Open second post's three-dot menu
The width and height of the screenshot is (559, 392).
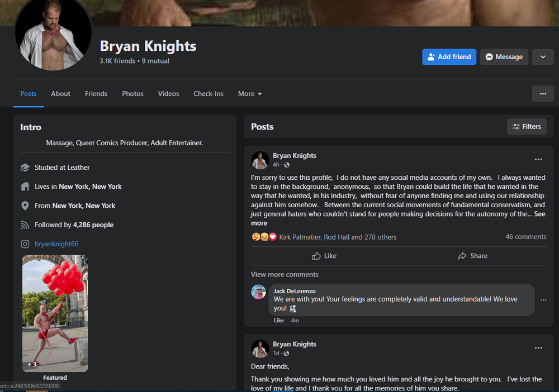pos(538,348)
